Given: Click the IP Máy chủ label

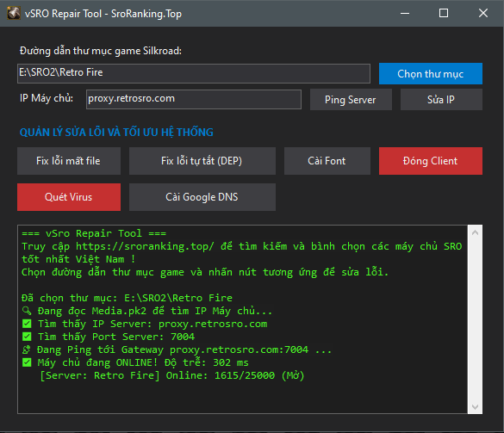Looking at the screenshot, I should (47, 98).
